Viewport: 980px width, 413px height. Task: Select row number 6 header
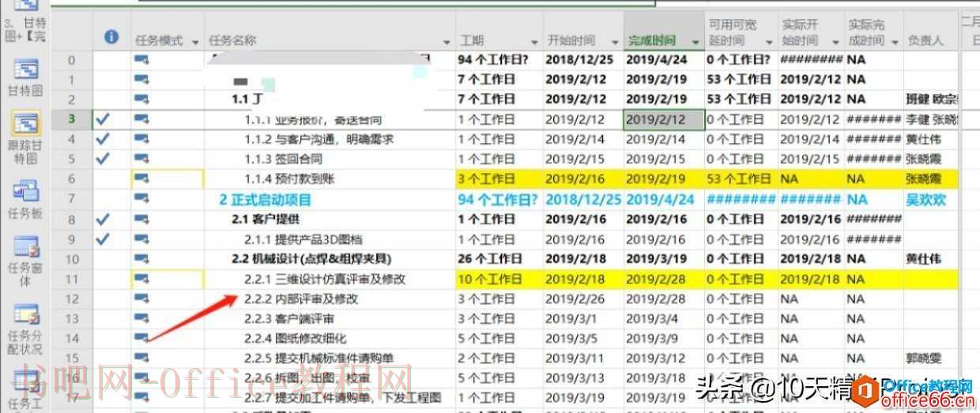click(72, 179)
